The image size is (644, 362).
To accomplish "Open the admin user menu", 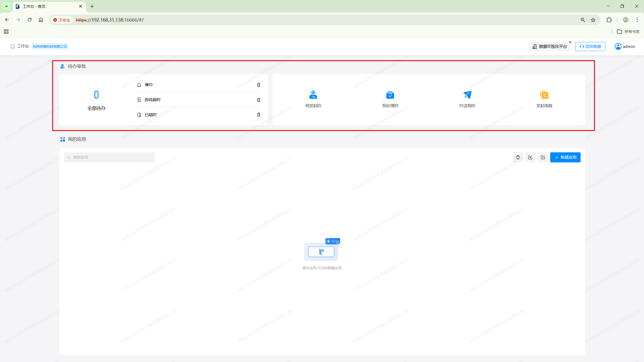I will coord(625,47).
